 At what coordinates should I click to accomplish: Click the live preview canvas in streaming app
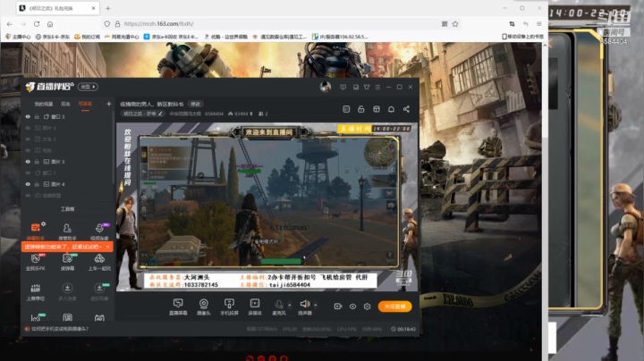(x=267, y=207)
